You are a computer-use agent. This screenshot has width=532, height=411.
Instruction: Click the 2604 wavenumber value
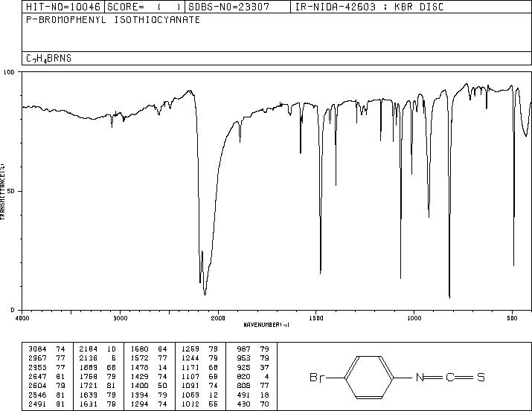point(37,386)
